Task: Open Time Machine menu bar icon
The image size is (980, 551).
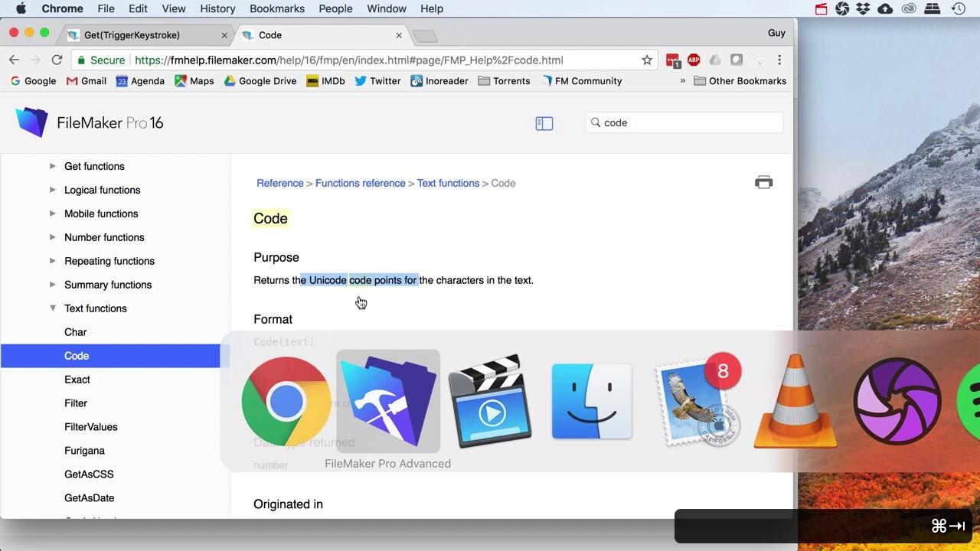Action: pos(958,8)
